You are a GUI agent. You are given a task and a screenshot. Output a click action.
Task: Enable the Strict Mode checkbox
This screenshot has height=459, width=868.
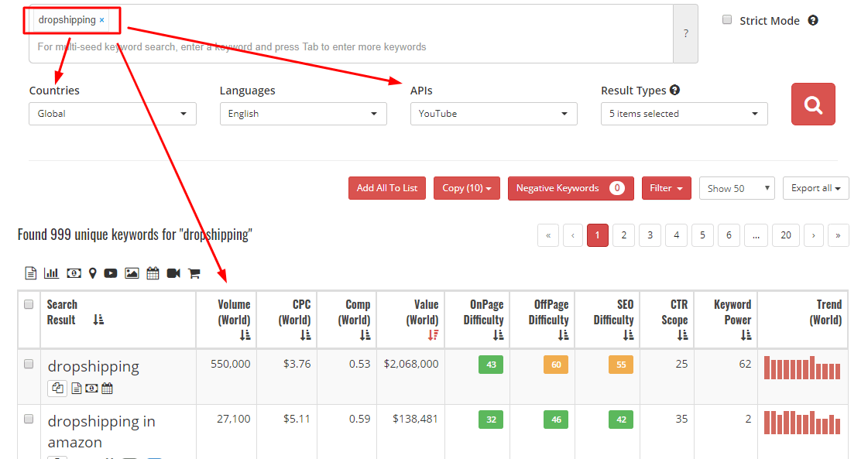pos(727,20)
